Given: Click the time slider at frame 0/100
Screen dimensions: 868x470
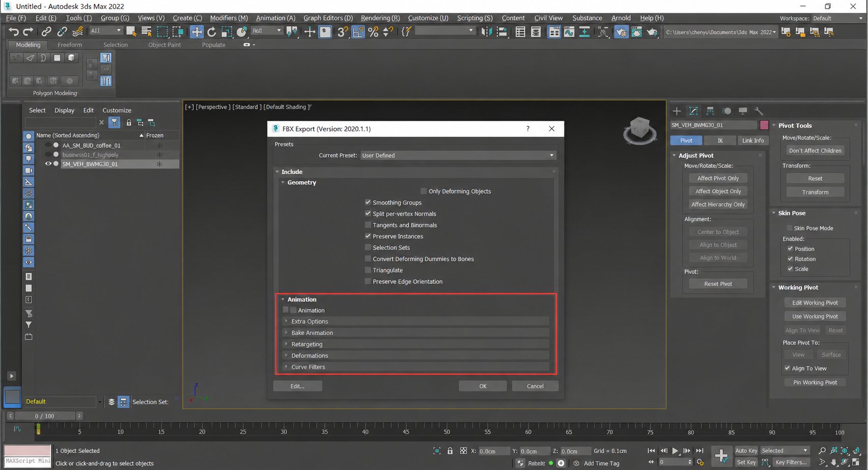Looking at the screenshot, I should pyautogui.click(x=44, y=416).
